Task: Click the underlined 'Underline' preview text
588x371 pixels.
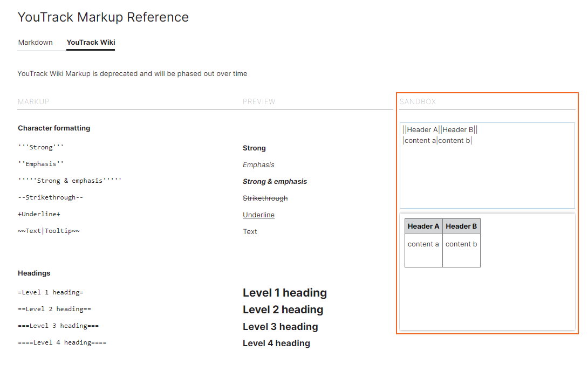Action: click(258, 215)
